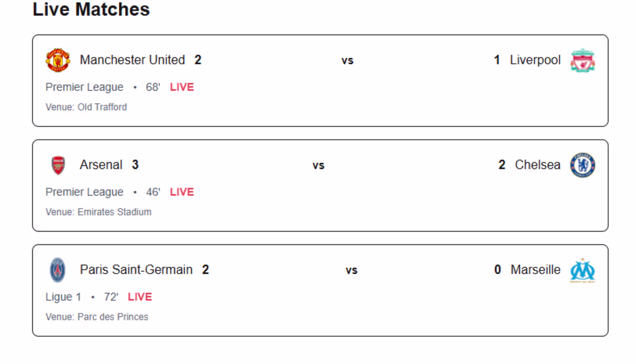Image resolution: width=636 pixels, height=364 pixels.
Task: Click the Liverpool team name
Action: pyautogui.click(x=535, y=60)
